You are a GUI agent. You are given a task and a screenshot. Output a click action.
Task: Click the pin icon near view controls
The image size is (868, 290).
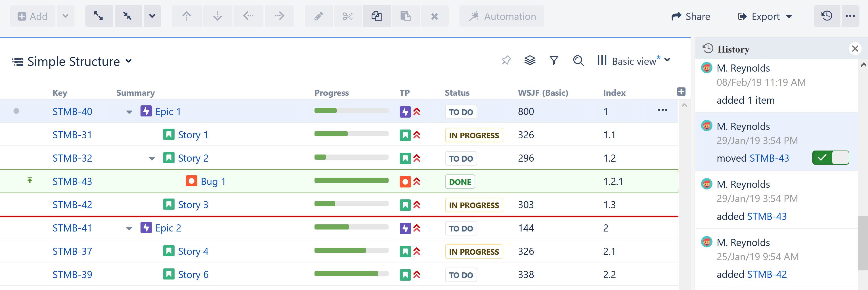coord(506,61)
